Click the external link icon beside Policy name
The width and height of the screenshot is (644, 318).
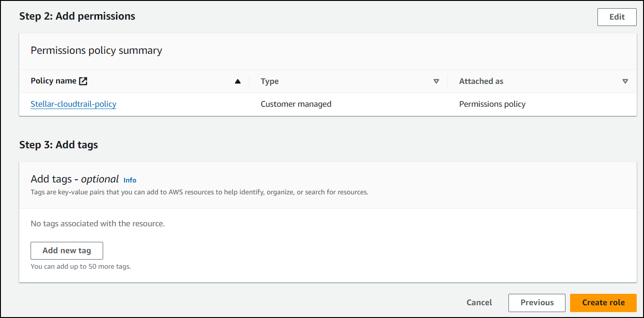83,81
